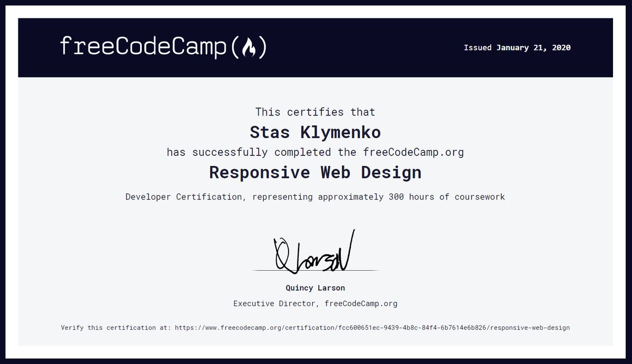Select the name "Stas Klymenko"
The width and height of the screenshot is (632, 364).
315,132
